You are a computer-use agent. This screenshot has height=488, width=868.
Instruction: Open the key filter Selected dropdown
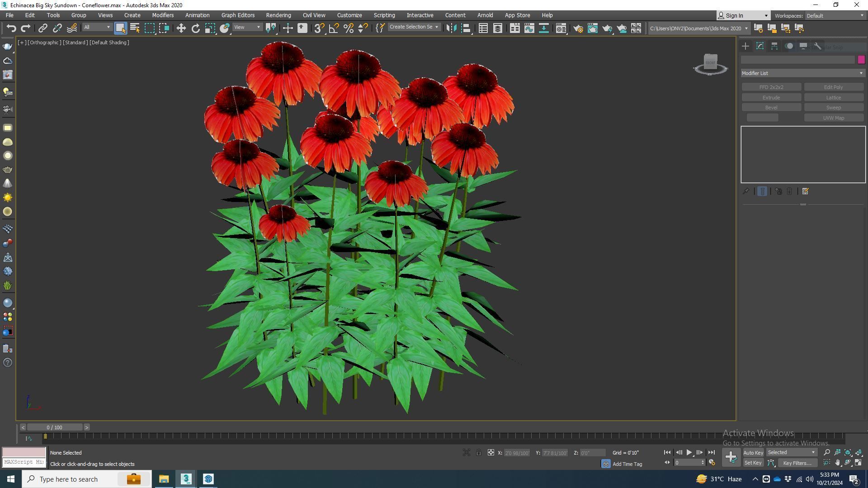pyautogui.click(x=791, y=453)
